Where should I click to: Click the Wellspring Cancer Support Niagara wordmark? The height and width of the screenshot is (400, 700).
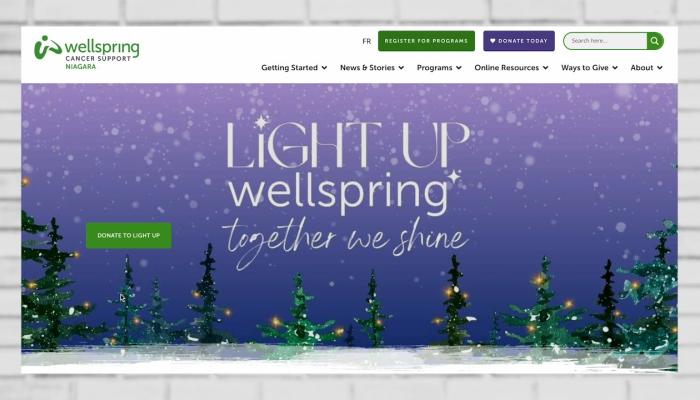pos(102,53)
